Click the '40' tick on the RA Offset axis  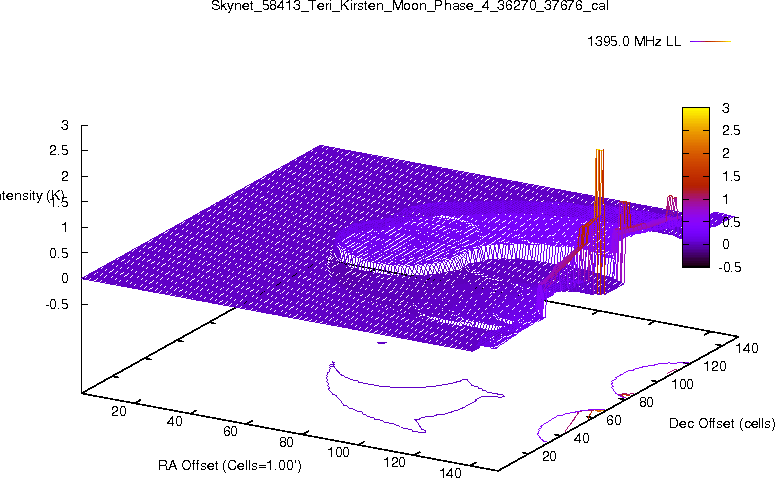coord(174,421)
